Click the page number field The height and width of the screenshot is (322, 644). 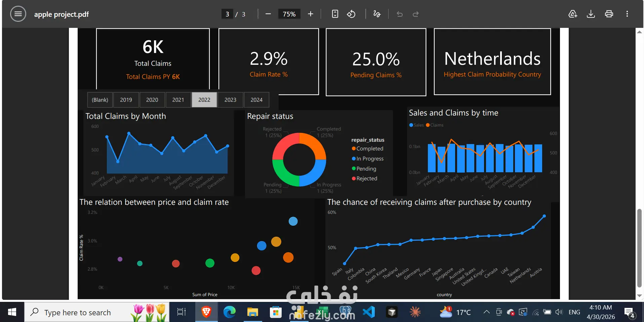[x=227, y=14]
